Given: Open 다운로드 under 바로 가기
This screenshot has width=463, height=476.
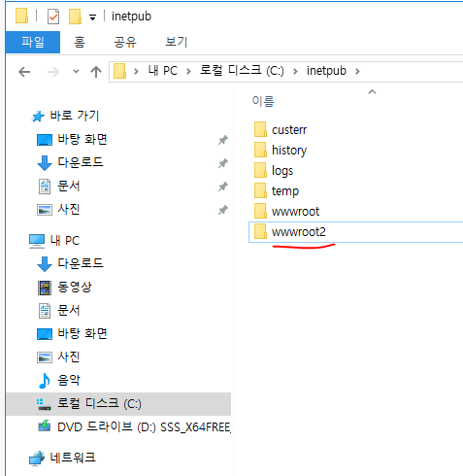Looking at the screenshot, I should coord(81,162).
